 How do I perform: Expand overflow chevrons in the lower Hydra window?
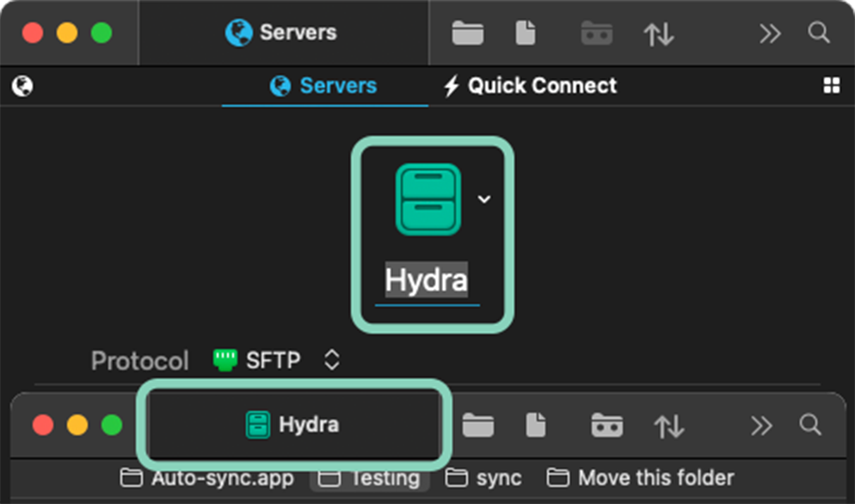[x=762, y=426]
